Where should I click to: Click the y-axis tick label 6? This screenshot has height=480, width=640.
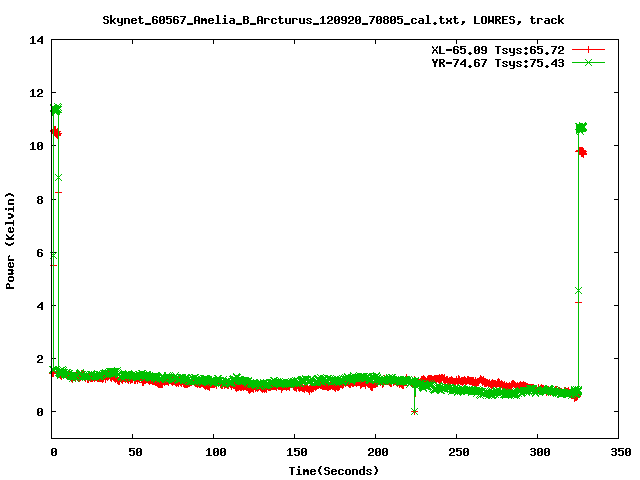coord(40,253)
